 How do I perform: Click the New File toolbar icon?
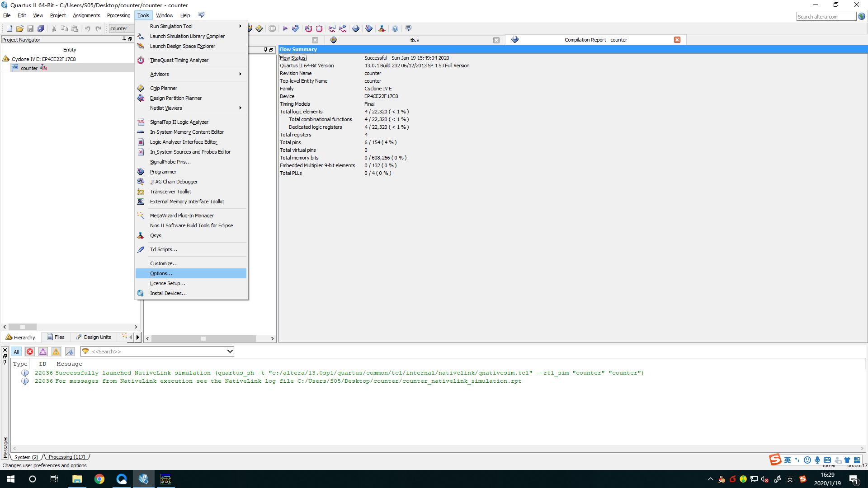pyautogui.click(x=9, y=28)
